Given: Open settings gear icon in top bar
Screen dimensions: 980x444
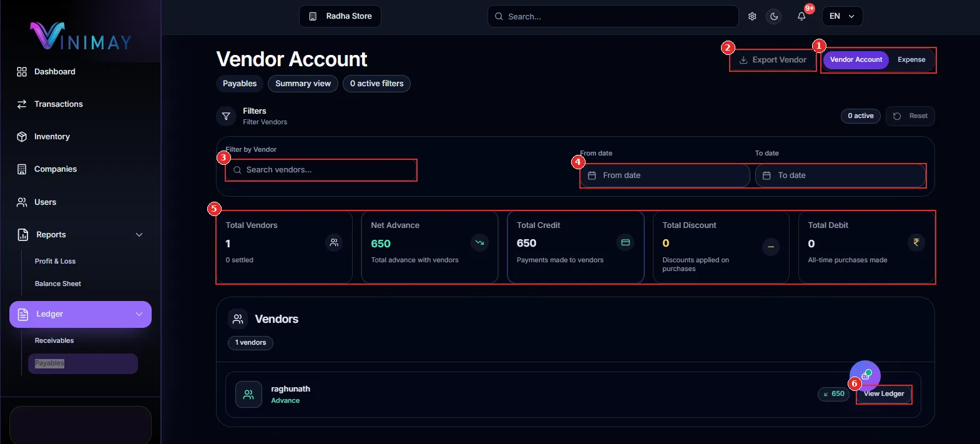Looking at the screenshot, I should point(752,16).
